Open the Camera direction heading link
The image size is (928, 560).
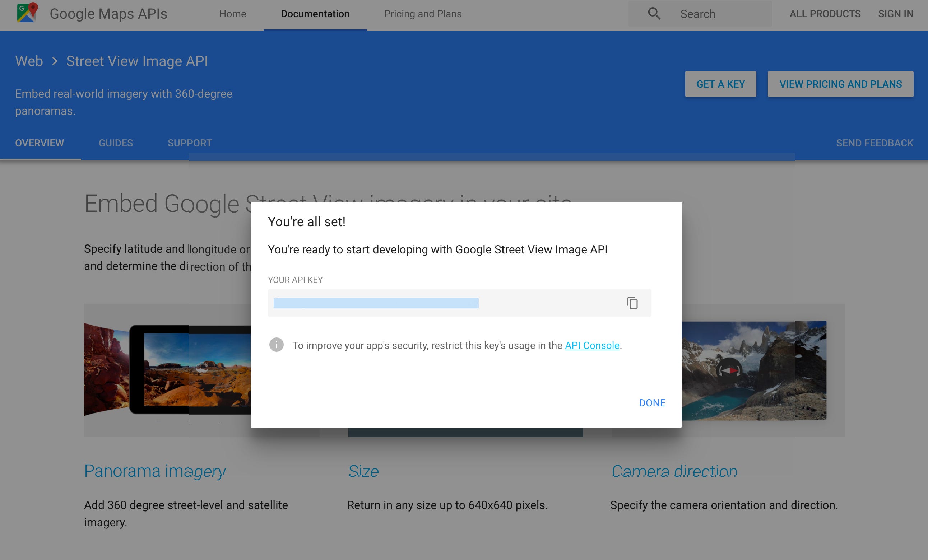[674, 471]
